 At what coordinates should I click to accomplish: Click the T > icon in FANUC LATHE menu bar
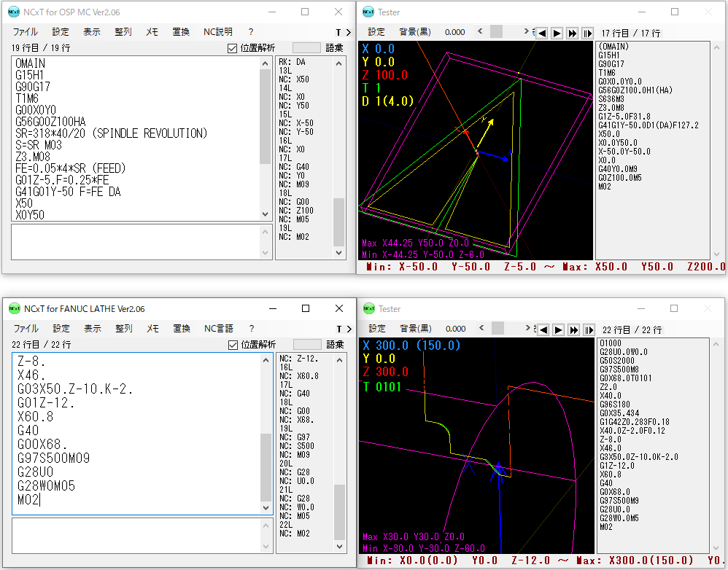click(344, 329)
